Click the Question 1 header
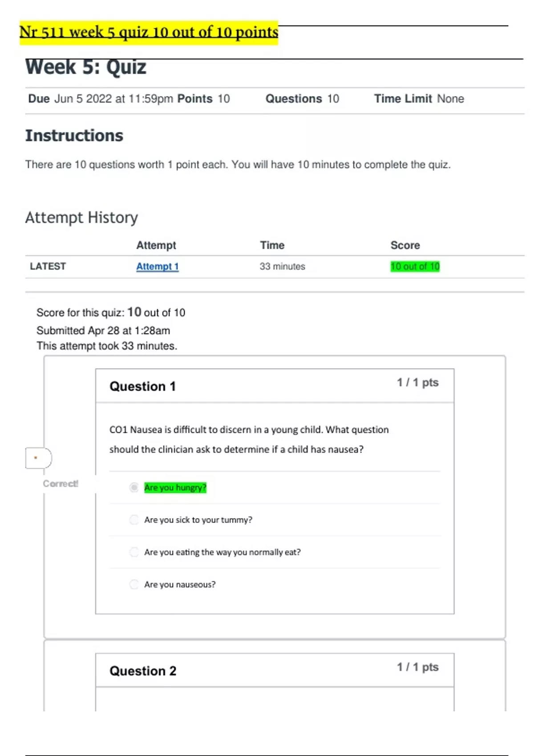Viewport: 534px width, 756px height. 142,386
